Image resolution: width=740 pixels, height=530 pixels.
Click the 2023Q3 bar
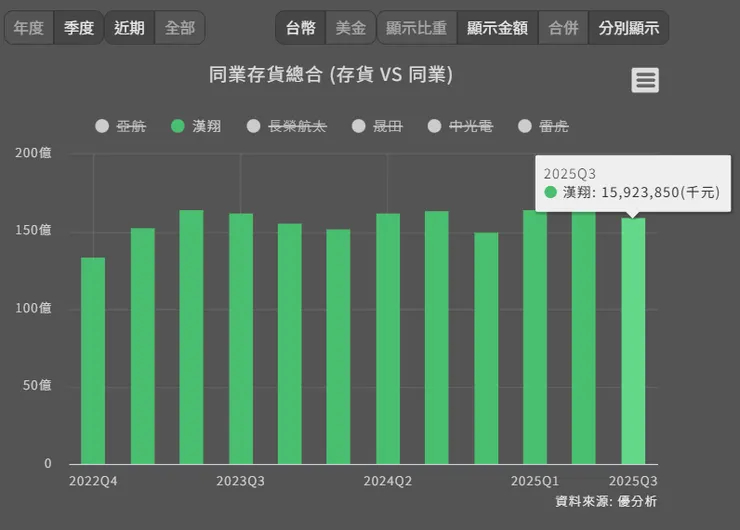(241, 339)
